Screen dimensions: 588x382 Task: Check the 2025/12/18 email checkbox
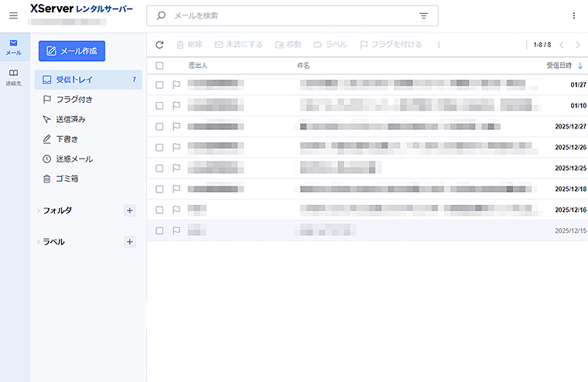[159, 189]
